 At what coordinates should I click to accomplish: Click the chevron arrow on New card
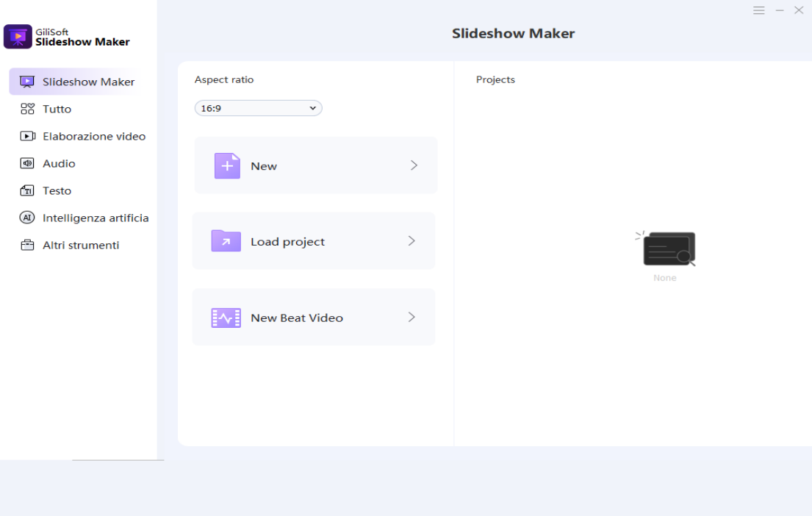[414, 165]
